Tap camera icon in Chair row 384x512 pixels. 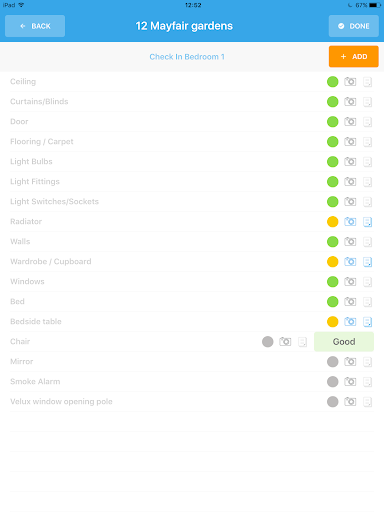(285, 341)
